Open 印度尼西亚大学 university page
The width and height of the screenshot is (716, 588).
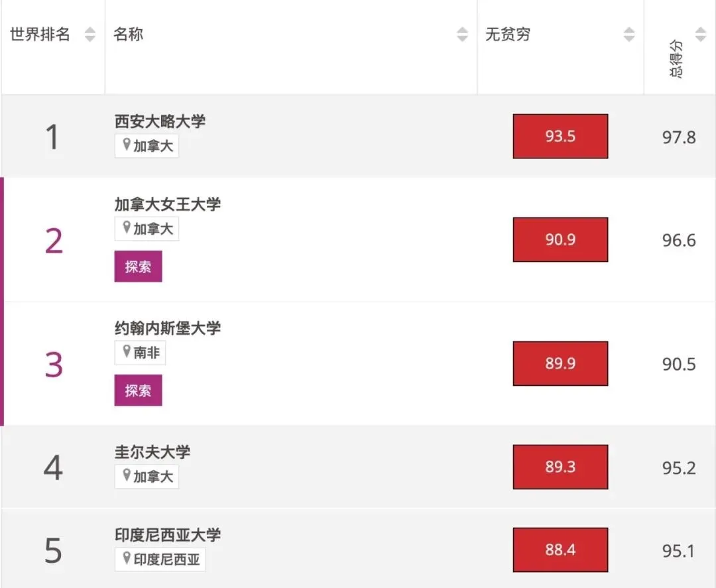tap(167, 535)
